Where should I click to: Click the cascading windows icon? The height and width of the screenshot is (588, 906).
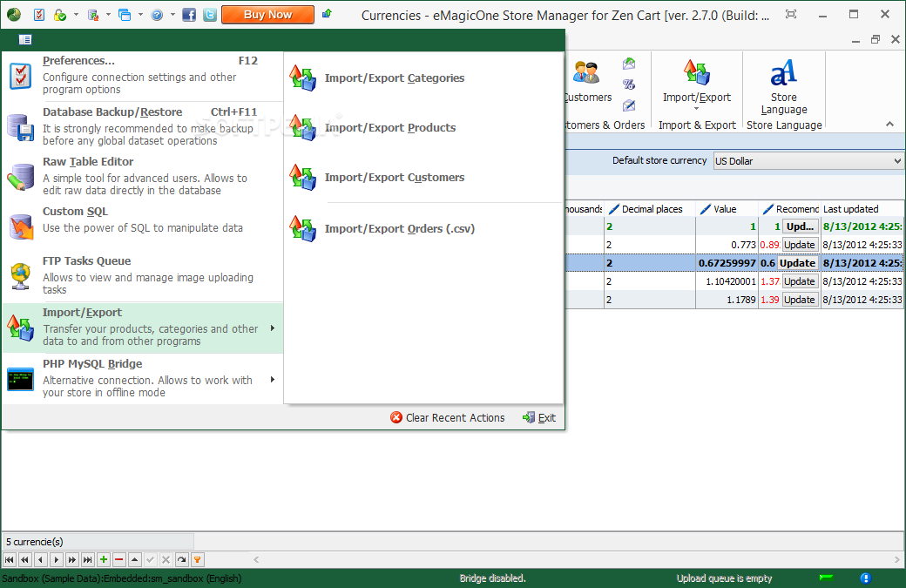tap(125, 15)
